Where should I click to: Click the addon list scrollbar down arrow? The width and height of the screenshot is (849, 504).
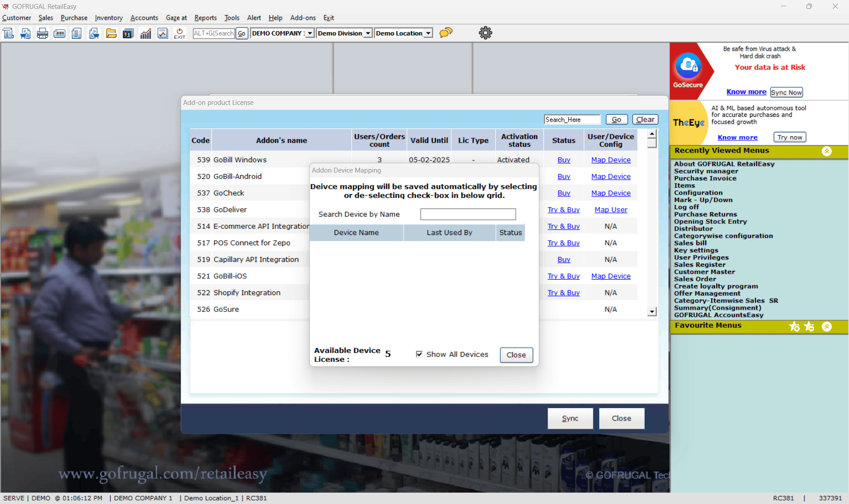pyautogui.click(x=652, y=312)
